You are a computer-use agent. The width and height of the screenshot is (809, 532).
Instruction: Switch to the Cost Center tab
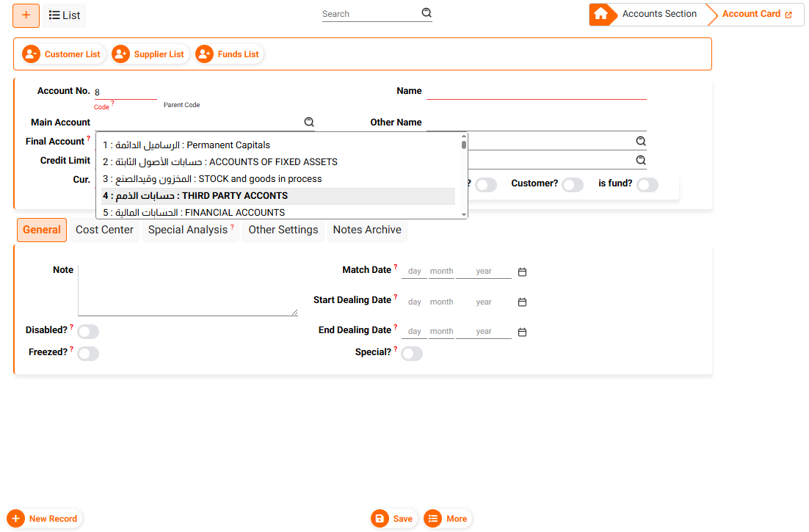[105, 230]
